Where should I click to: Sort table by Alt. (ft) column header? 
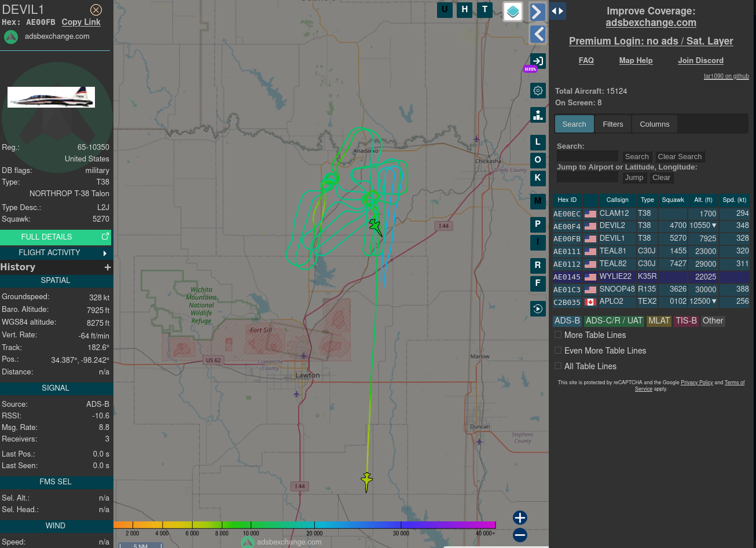click(703, 200)
